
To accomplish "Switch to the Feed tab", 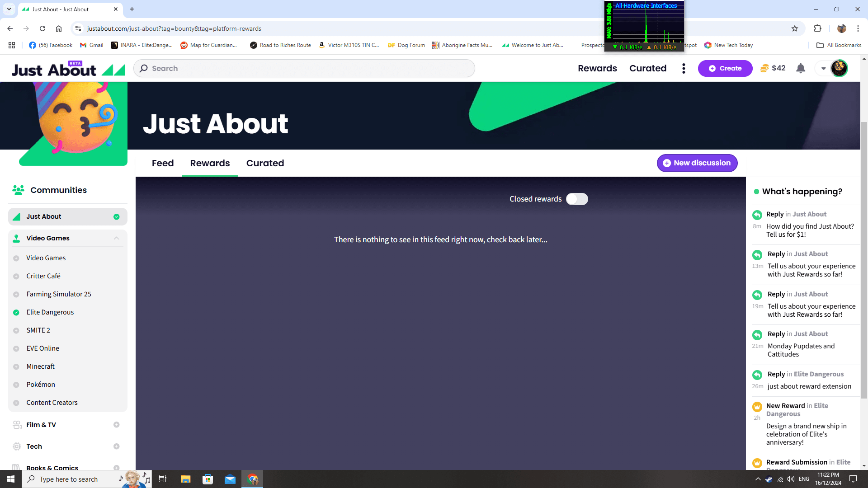I will point(163,163).
